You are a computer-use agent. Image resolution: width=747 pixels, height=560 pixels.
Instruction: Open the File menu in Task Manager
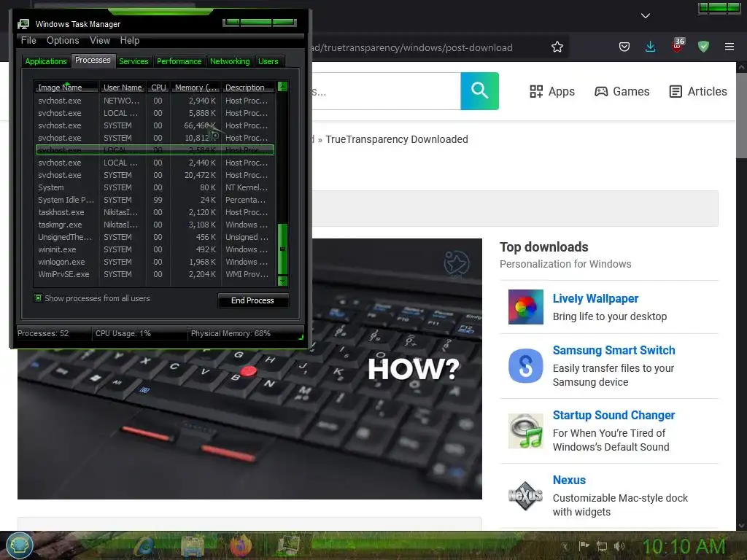(28, 41)
